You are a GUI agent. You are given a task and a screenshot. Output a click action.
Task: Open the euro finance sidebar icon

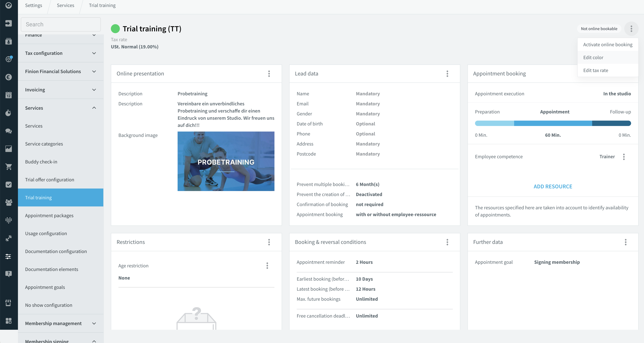[x=9, y=77]
